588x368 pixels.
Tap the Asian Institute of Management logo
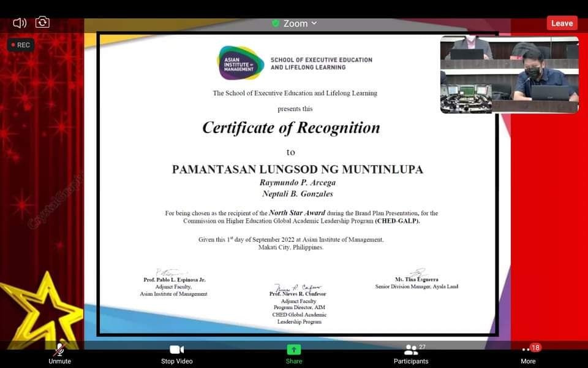(240, 63)
